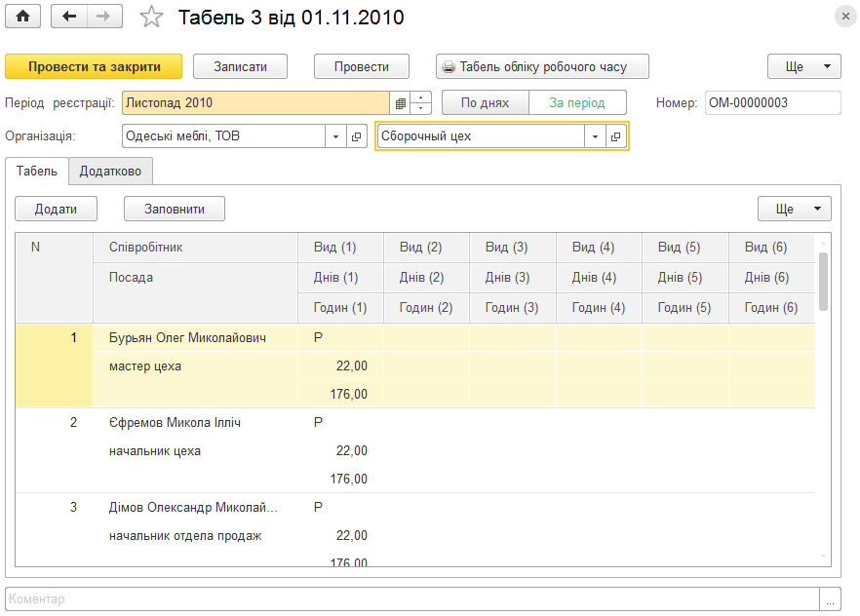Post the document with Провести
The image size is (860, 616).
pyautogui.click(x=362, y=67)
